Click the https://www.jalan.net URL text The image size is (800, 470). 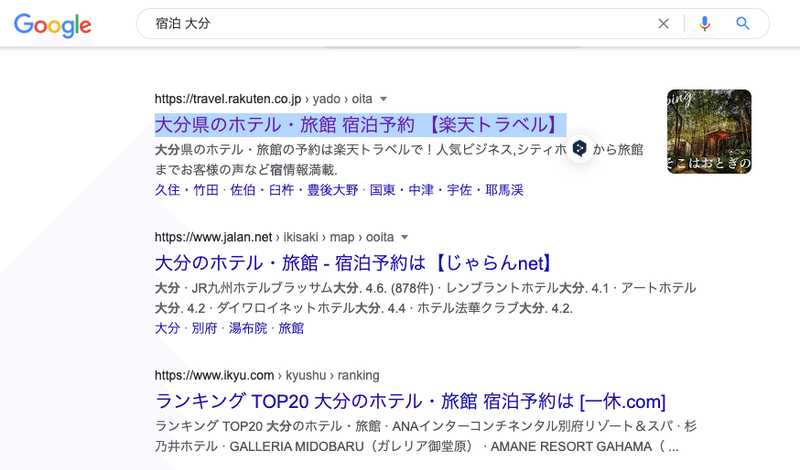click(213, 237)
